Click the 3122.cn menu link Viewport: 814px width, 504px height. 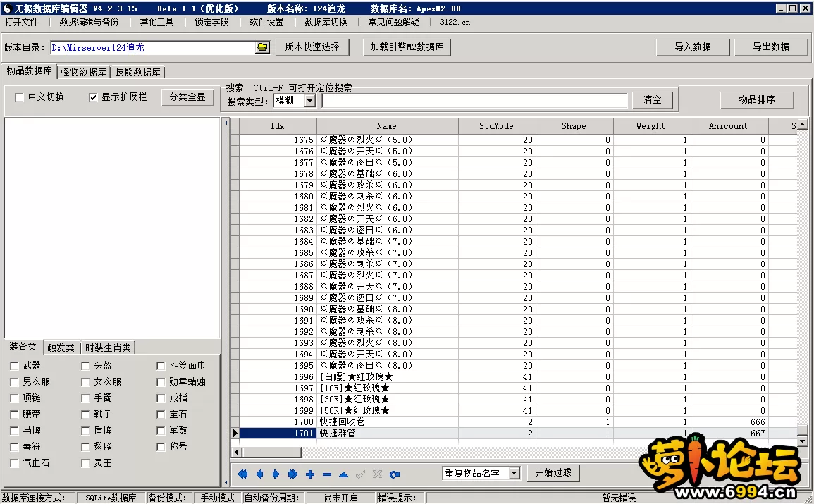tap(455, 22)
